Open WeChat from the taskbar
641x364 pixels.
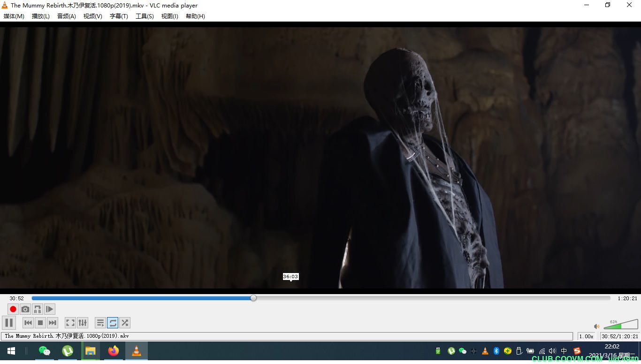[x=45, y=351]
